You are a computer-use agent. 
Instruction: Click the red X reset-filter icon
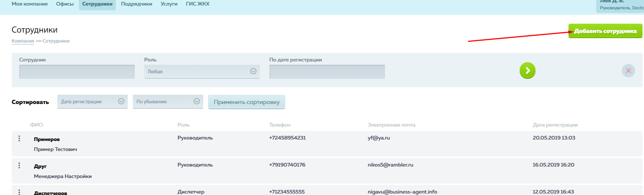(628, 71)
